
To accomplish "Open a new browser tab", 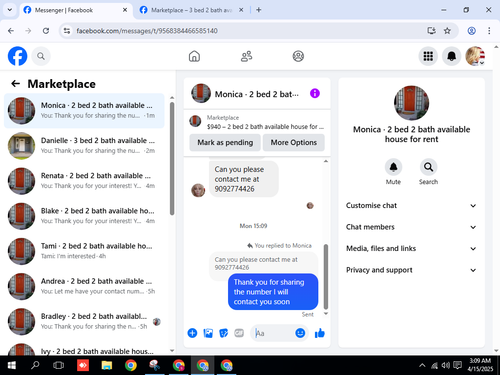I will pos(258,10).
